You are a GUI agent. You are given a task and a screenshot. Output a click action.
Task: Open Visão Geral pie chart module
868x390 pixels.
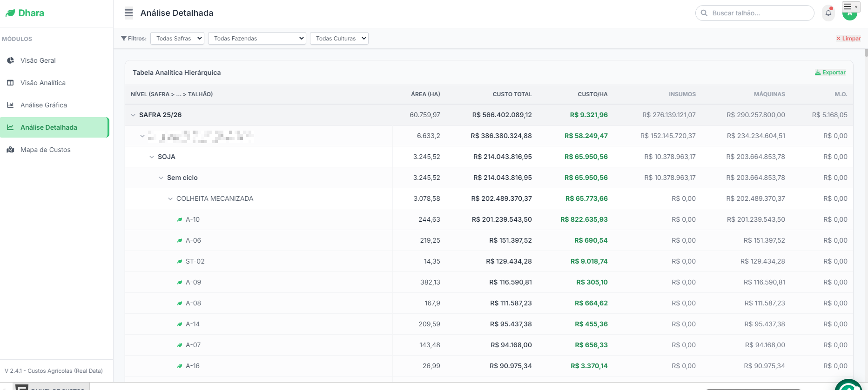pos(10,60)
